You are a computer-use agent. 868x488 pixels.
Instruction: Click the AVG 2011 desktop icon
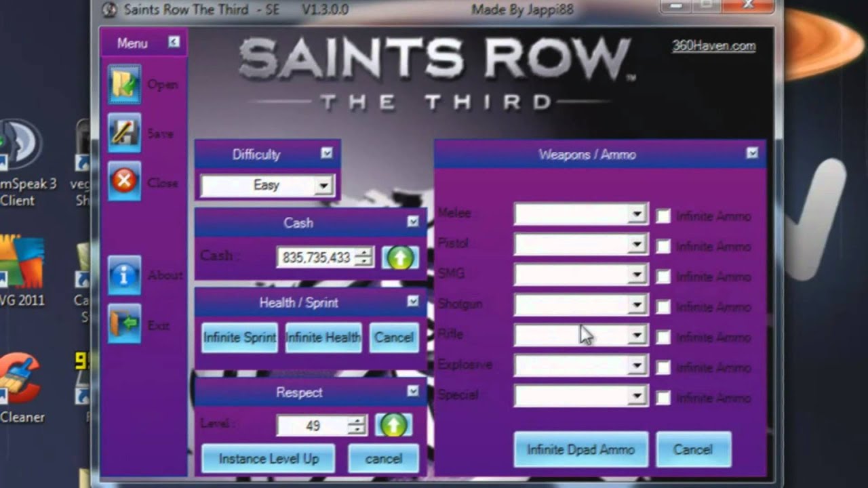[22, 271]
